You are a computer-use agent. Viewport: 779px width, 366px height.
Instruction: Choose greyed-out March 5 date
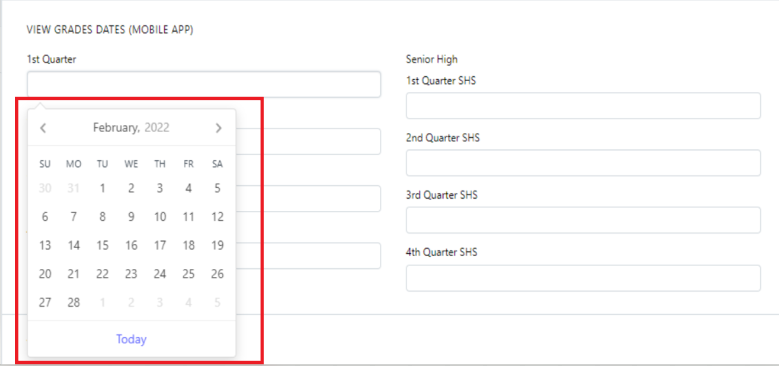pos(218,302)
